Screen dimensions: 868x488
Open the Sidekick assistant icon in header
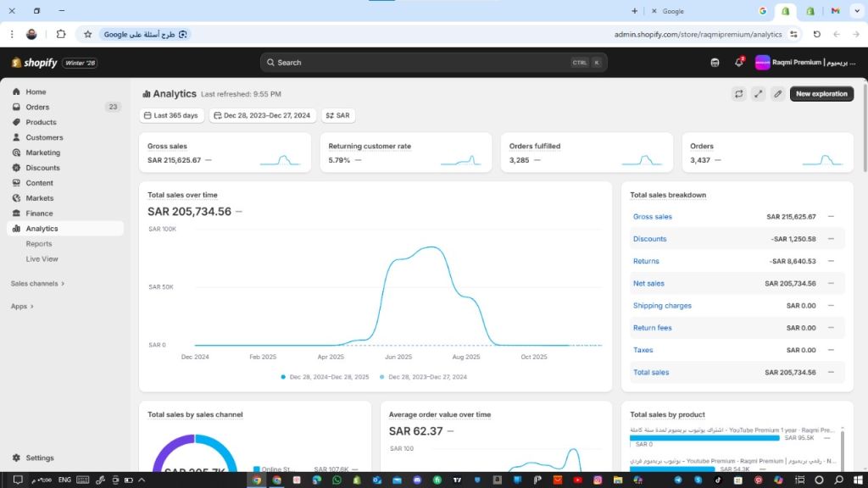point(715,63)
